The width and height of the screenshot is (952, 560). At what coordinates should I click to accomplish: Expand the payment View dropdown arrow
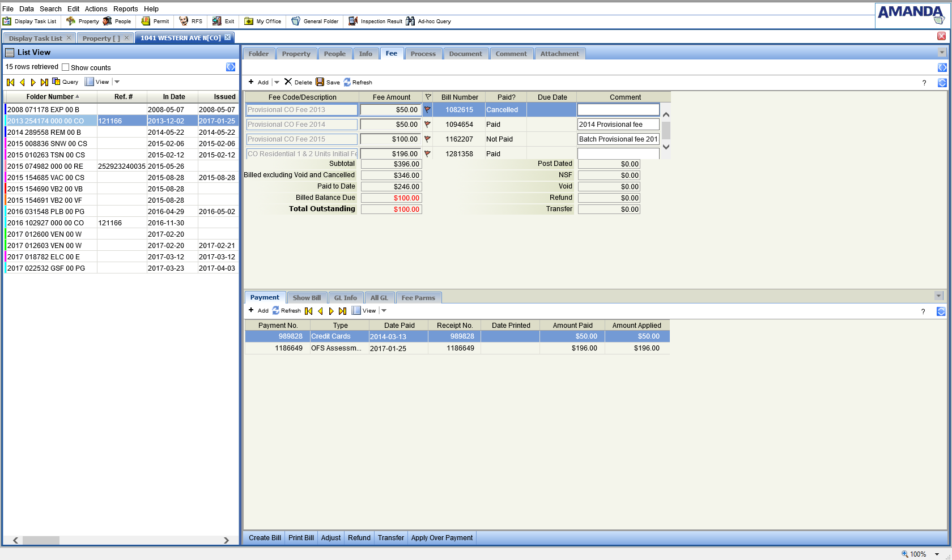[x=384, y=311]
